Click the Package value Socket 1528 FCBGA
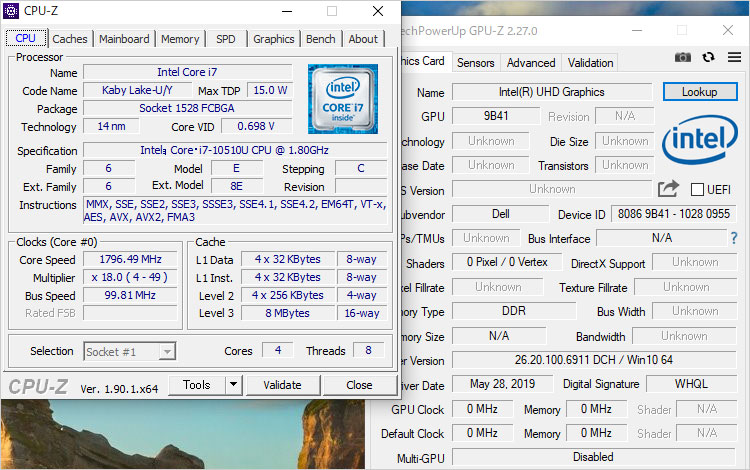This screenshot has width=750, height=470. coord(187,108)
